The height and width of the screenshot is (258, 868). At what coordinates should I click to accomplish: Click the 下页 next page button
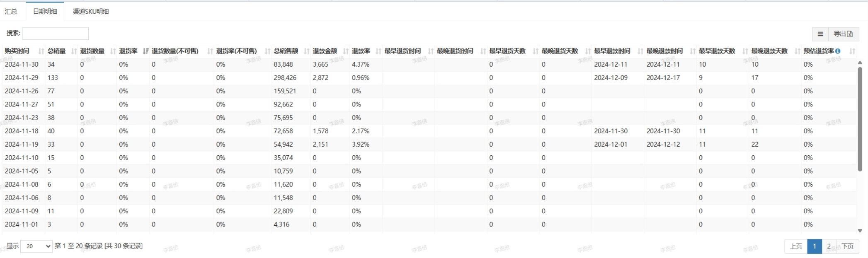(x=847, y=246)
